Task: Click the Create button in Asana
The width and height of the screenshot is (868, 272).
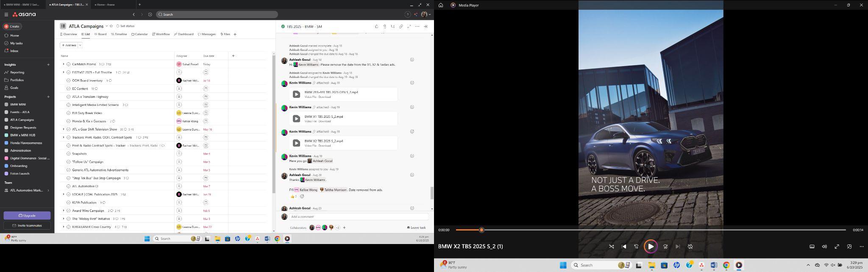Action: click(x=12, y=26)
